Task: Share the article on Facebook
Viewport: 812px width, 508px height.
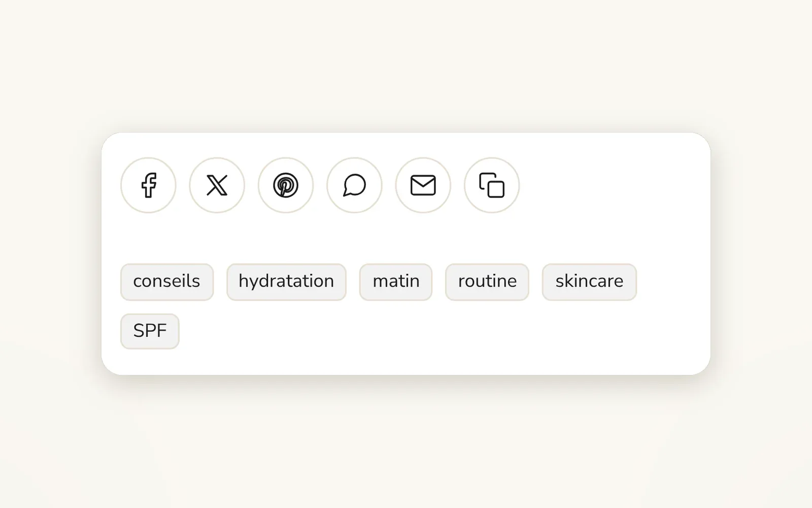Action: pyautogui.click(x=148, y=185)
